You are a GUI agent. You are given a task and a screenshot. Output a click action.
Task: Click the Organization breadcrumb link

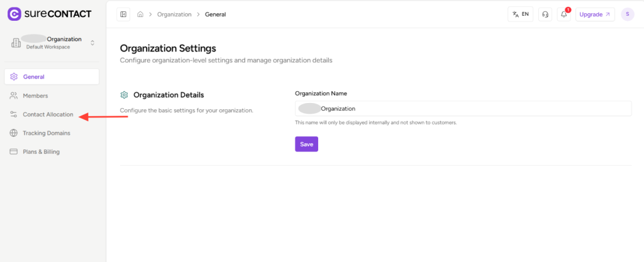coord(174,14)
